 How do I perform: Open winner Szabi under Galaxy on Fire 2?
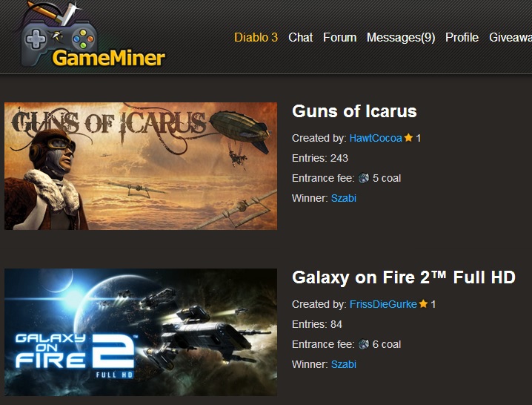(343, 364)
